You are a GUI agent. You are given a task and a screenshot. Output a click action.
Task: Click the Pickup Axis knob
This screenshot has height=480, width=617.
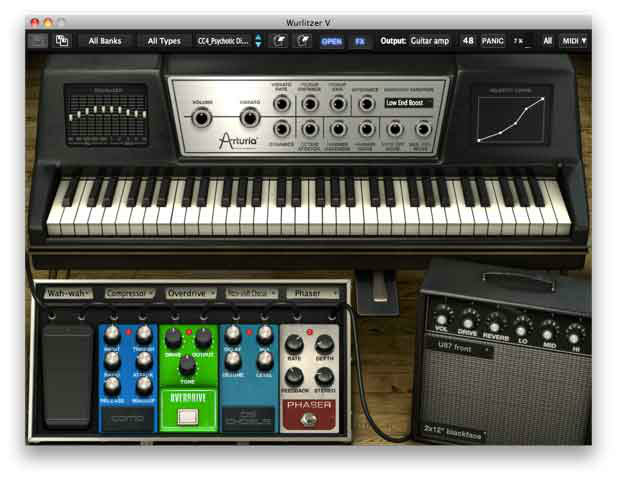pyautogui.click(x=338, y=104)
